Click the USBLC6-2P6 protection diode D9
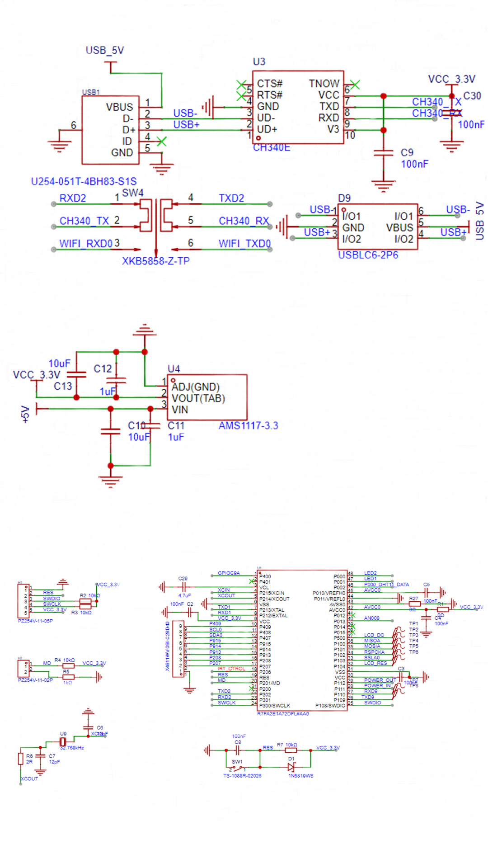This screenshot has width=488, height=868. tap(377, 226)
